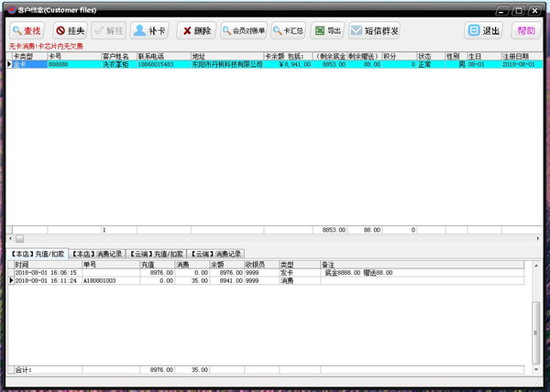This screenshot has width=550, height=392.
Task: Click the 帮助 help button
Action: click(x=525, y=30)
